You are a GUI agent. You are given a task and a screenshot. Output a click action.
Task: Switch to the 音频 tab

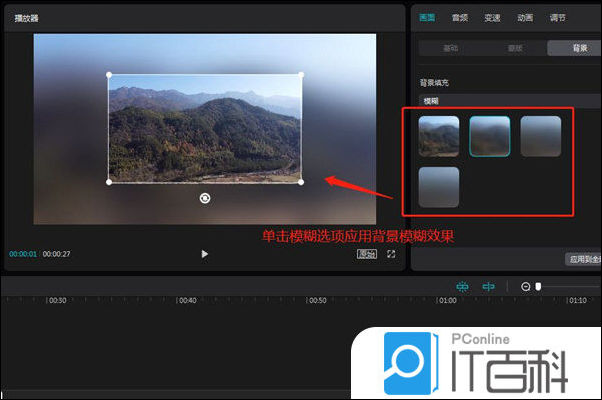460,17
